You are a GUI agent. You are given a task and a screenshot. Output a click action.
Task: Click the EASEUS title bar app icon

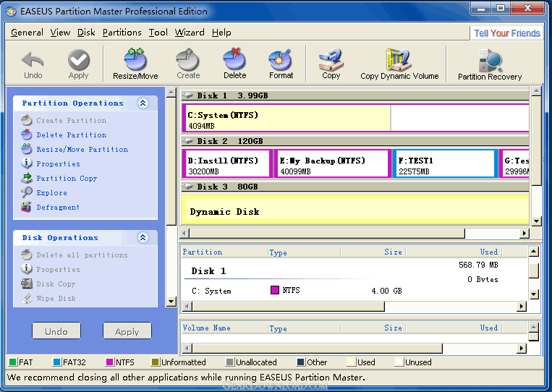point(11,12)
